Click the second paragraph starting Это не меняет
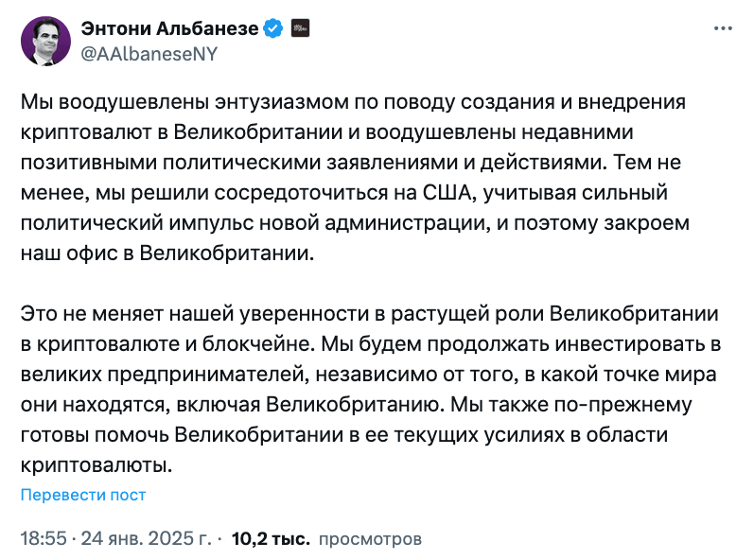This screenshot has width=754, height=560. tap(371, 390)
